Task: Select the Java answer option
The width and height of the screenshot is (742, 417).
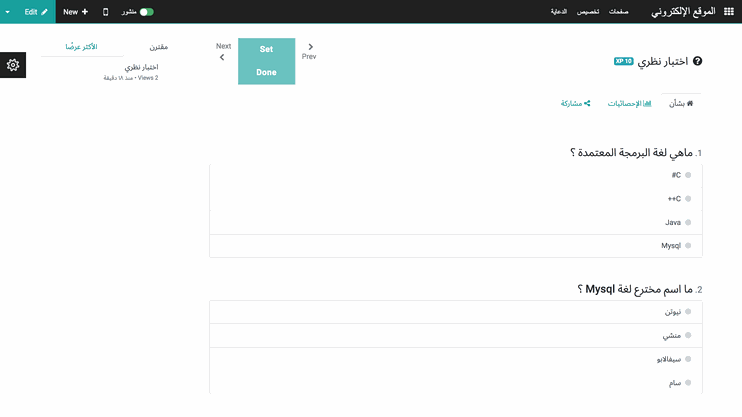Action: click(x=688, y=222)
